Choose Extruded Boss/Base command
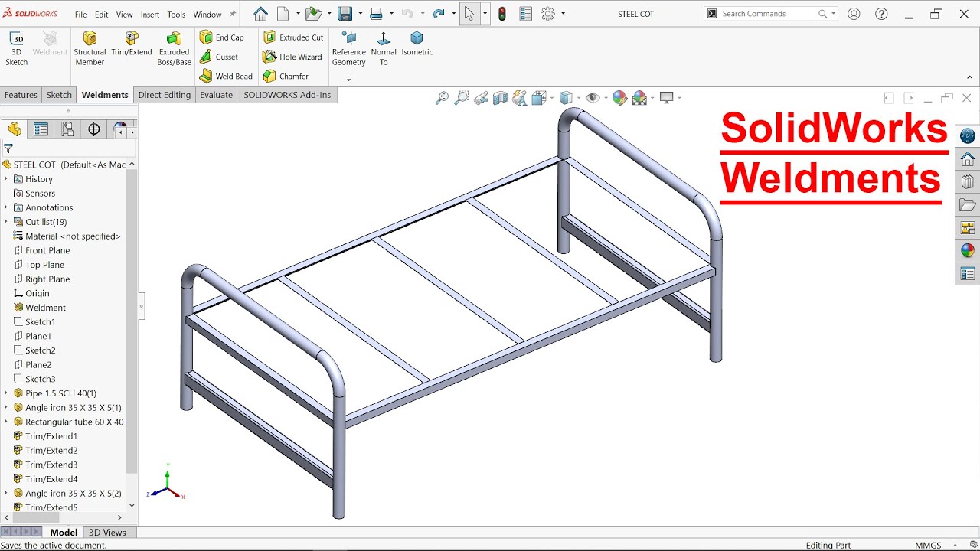980x551 pixels. tap(174, 49)
